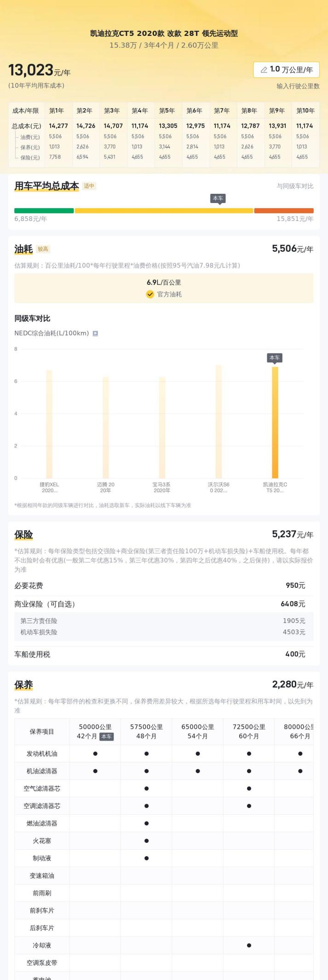Viewport: 328px width, 980px height.
Task: Click the 本车 badge beside 42个月
Action: tap(106, 736)
